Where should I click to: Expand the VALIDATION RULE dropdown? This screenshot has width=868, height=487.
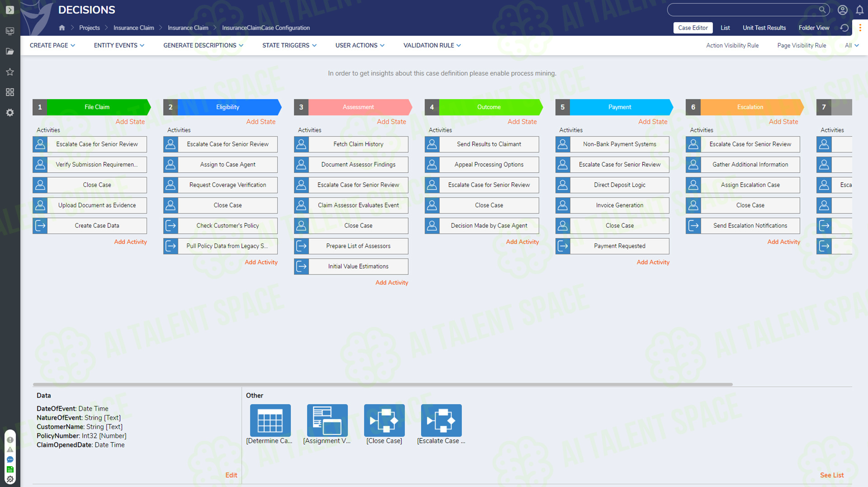pyautogui.click(x=432, y=46)
